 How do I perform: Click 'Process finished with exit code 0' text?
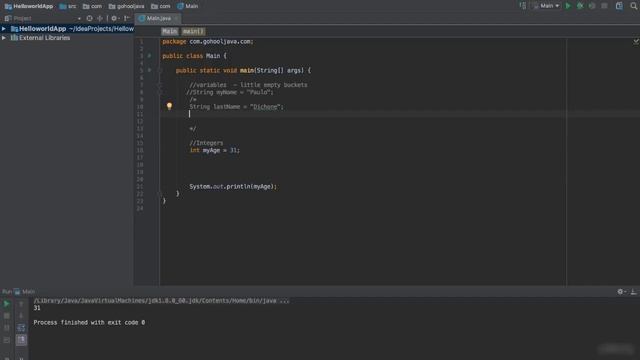pyautogui.click(x=89, y=322)
